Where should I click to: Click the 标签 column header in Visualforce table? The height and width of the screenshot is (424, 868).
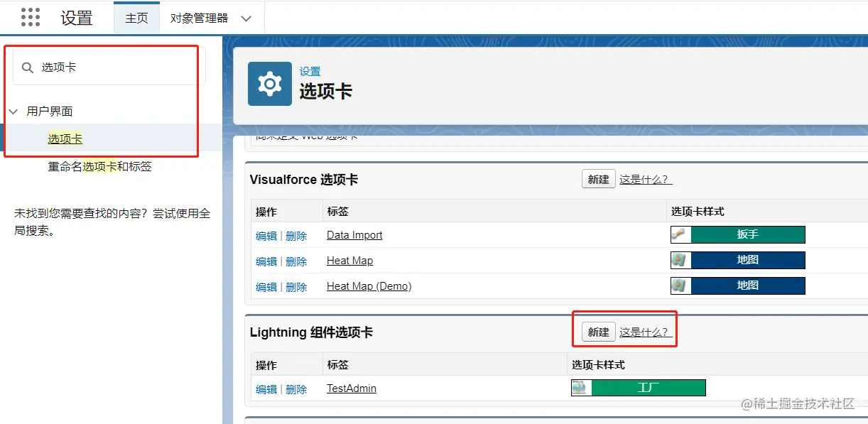[x=337, y=212]
